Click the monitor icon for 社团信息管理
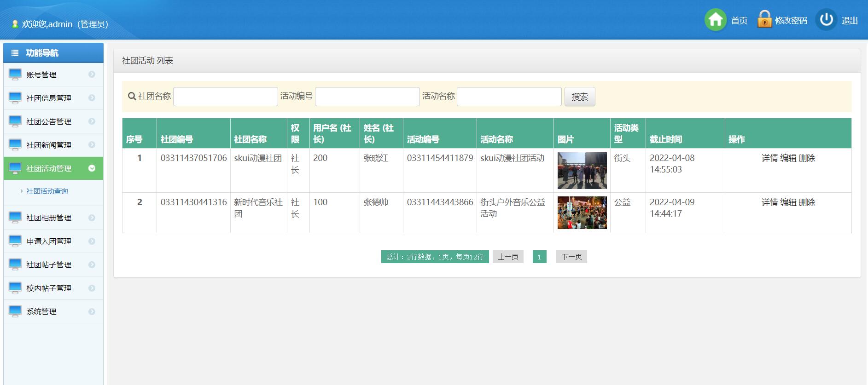 15,98
